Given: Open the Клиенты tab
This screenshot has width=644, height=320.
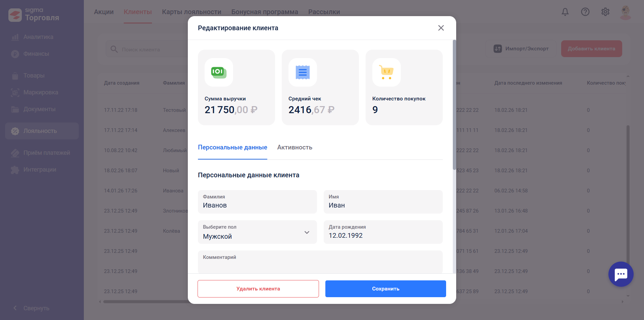Looking at the screenshot, I should pos(138,12).
